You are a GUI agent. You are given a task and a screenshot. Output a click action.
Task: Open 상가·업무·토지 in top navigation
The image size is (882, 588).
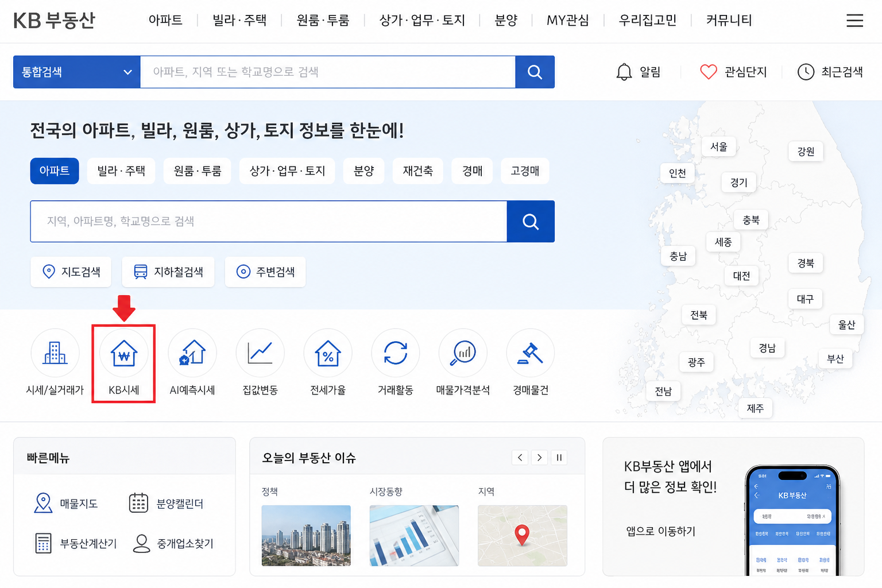coord(422,20)
